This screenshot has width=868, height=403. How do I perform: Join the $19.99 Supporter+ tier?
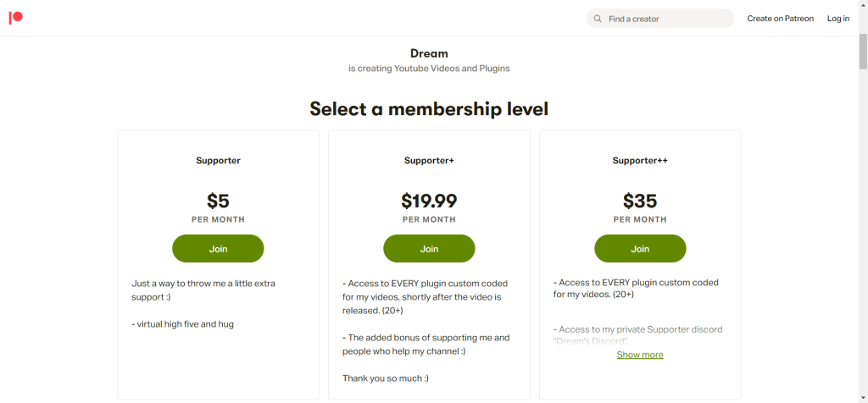(429, 249)
